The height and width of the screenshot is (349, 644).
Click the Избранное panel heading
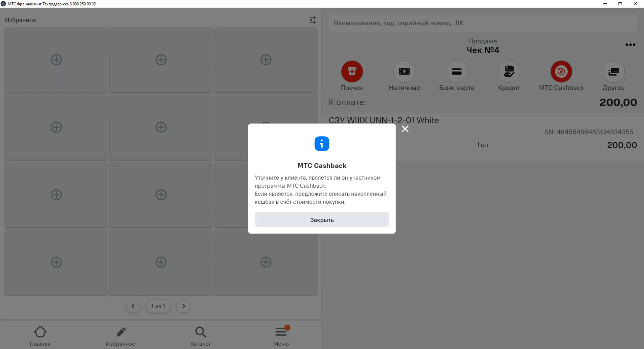click(x=20, y=20)
